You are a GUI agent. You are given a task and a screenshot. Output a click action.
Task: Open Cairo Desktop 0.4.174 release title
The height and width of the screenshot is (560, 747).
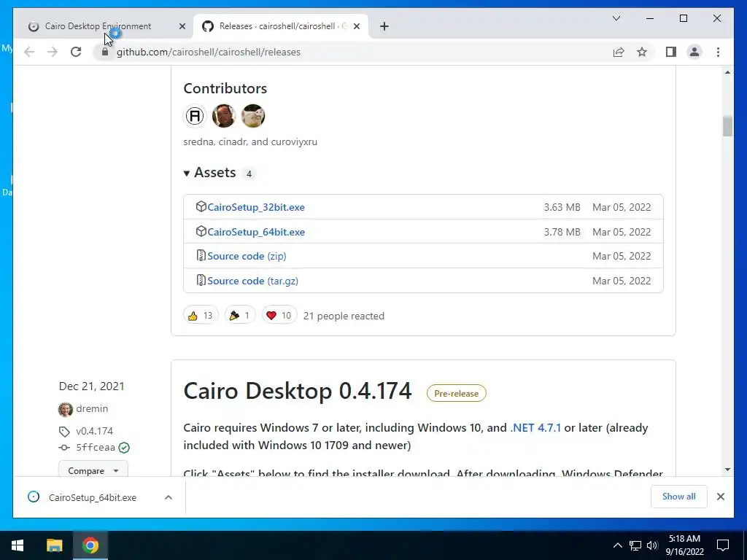pyautogui.click(x=298, y=391)
